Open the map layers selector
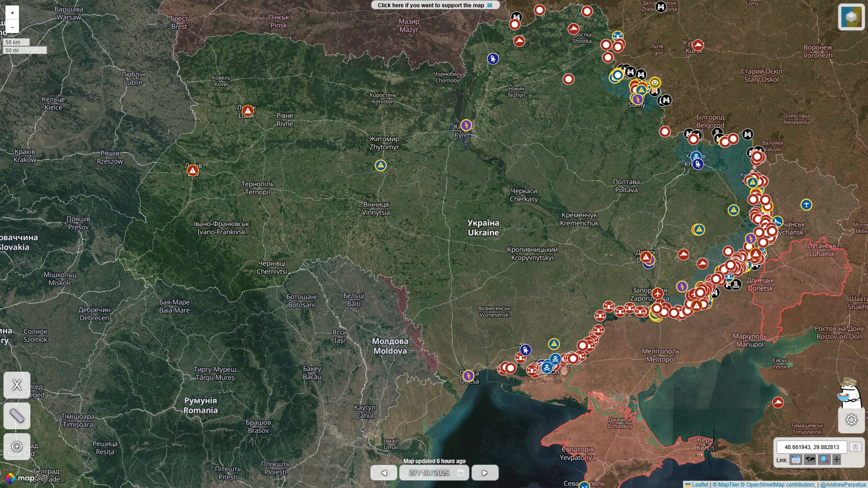 [851, 17]
